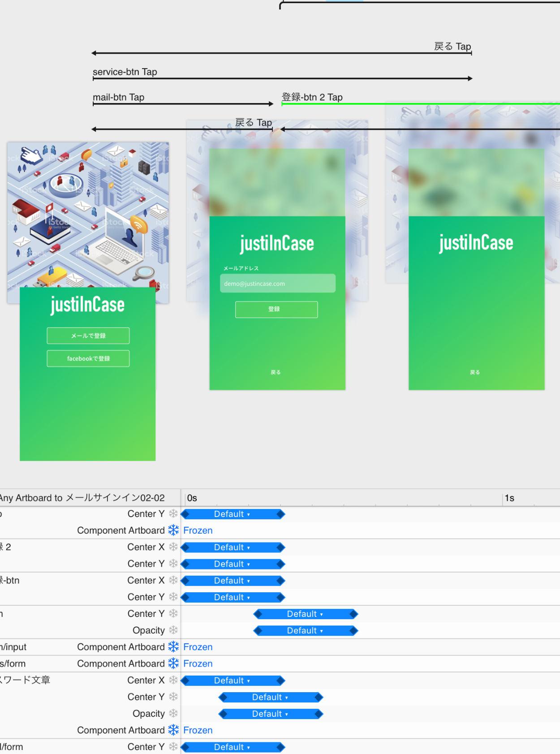Screen dimensions: 560x754
Task: Click the メールで登録 button on first artboard
Action: (x=88, y=336)
